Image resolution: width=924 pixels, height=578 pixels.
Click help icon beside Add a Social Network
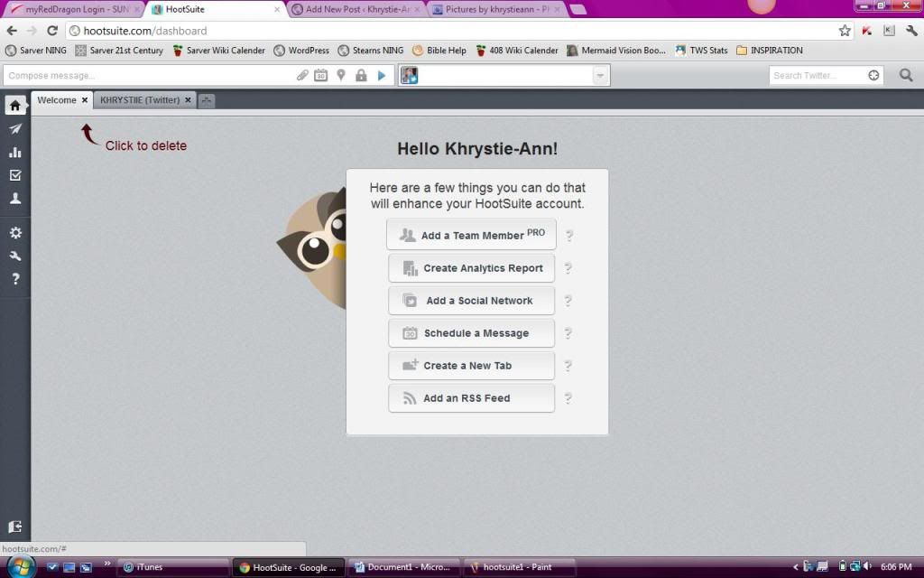coord(568,301)
